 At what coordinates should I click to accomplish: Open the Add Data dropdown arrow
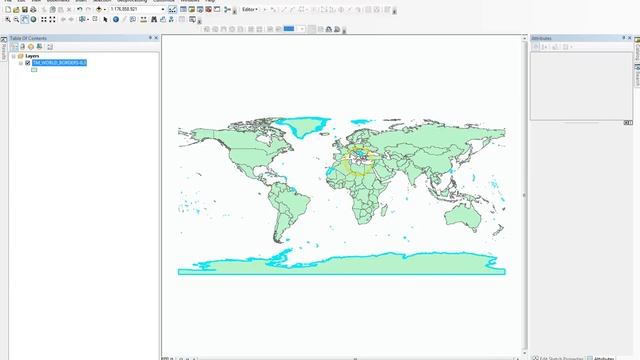104,9
